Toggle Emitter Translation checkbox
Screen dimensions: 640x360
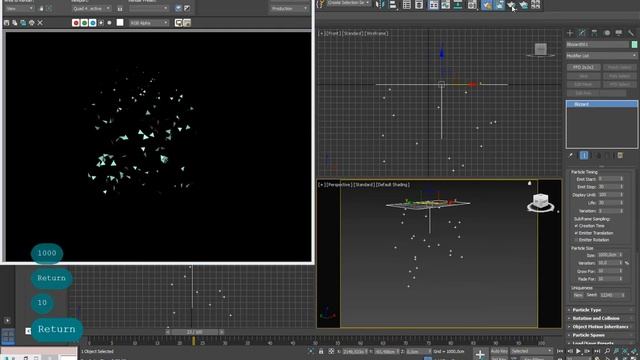tap(576, 233)
